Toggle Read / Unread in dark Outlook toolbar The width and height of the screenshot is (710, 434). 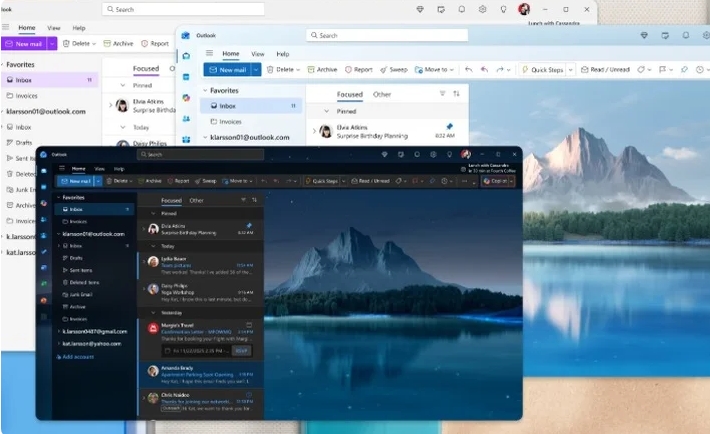[x=371, y=181]
